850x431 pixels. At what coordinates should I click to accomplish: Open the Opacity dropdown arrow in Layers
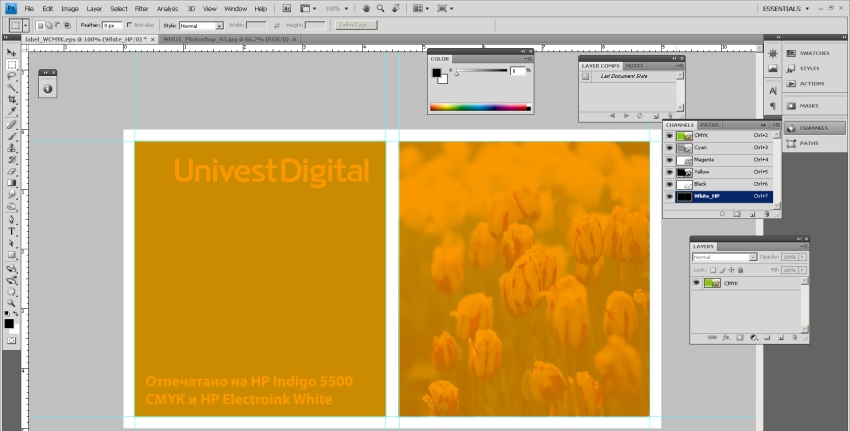click(x=803, y=257)
